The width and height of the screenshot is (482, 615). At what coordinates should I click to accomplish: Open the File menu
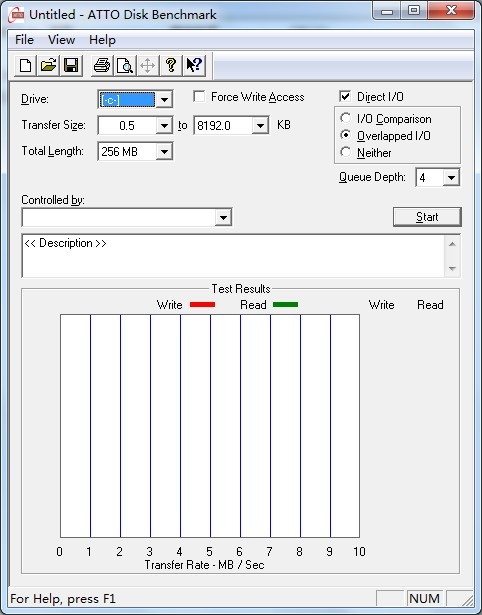pyautogui.click(x=24, y=40)
